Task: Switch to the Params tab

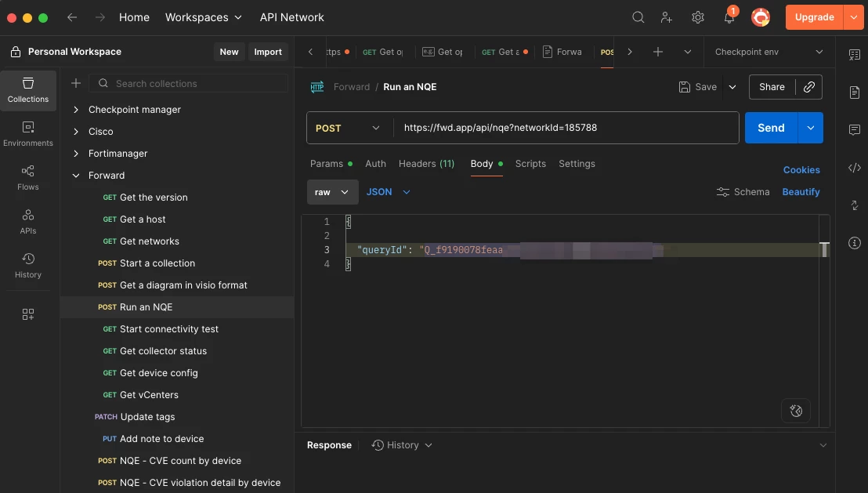Action: click(x=331, y=164)
